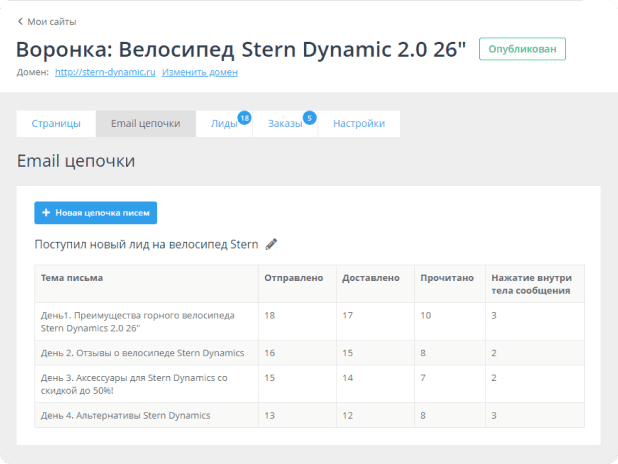Viewport: 618px width, 464px height.
Task: Go back via Мои сайты chevron arrow
Action: [20, 22]
